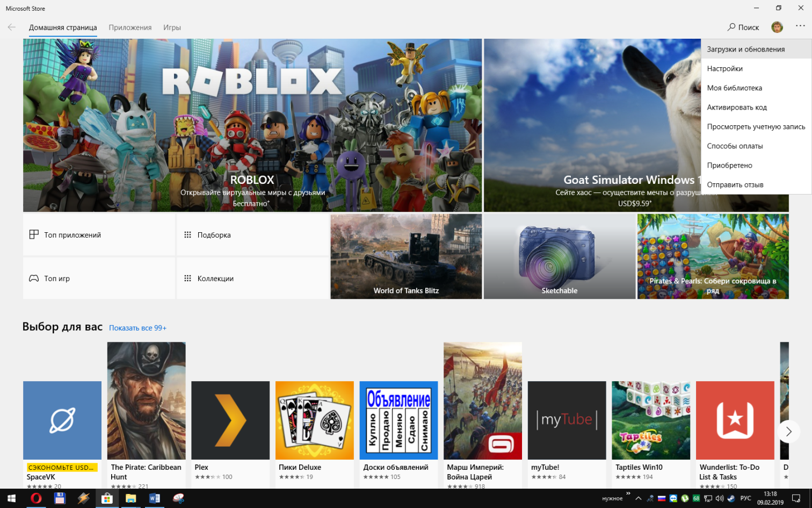This screenshot has height=508, width=812.
Task: Open the World of Tanks Blitz tile
Action: (x=406, y=256)
